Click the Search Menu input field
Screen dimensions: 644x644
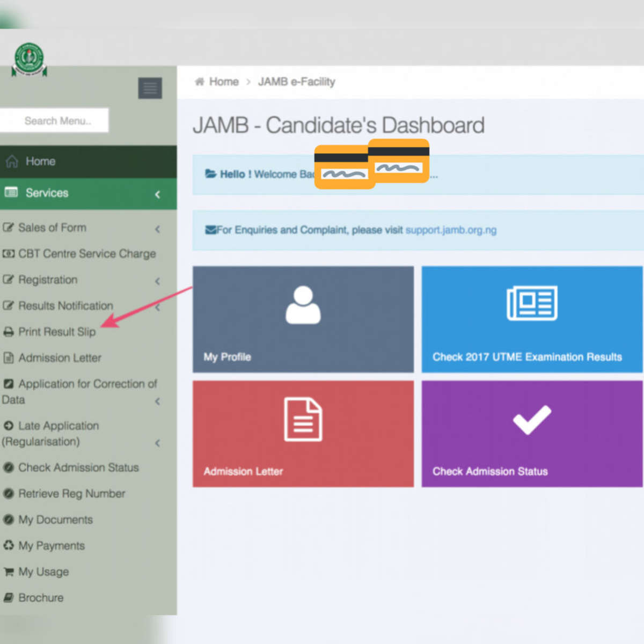click(x=56, y=121)
